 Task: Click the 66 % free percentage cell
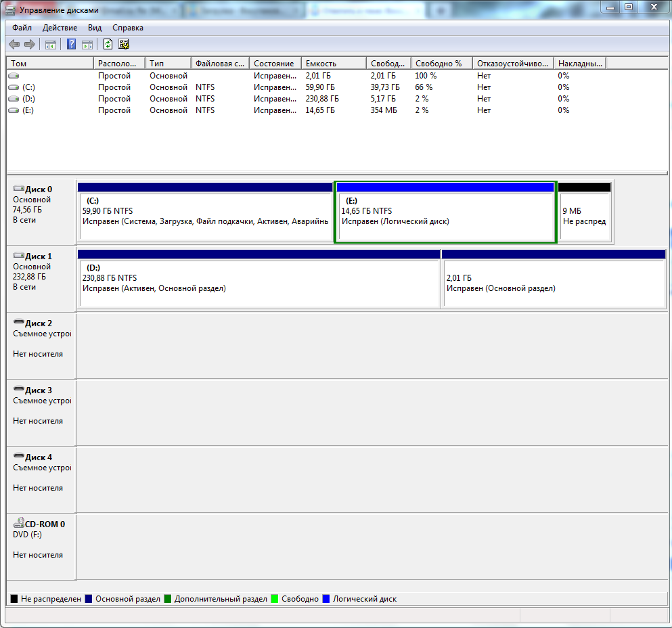pyautogui.click(x=424, y=87)
